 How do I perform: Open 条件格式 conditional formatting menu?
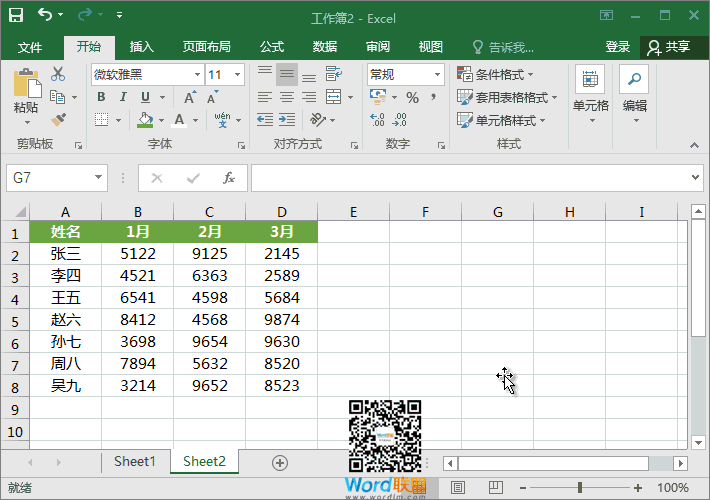(x=495, y=74)
